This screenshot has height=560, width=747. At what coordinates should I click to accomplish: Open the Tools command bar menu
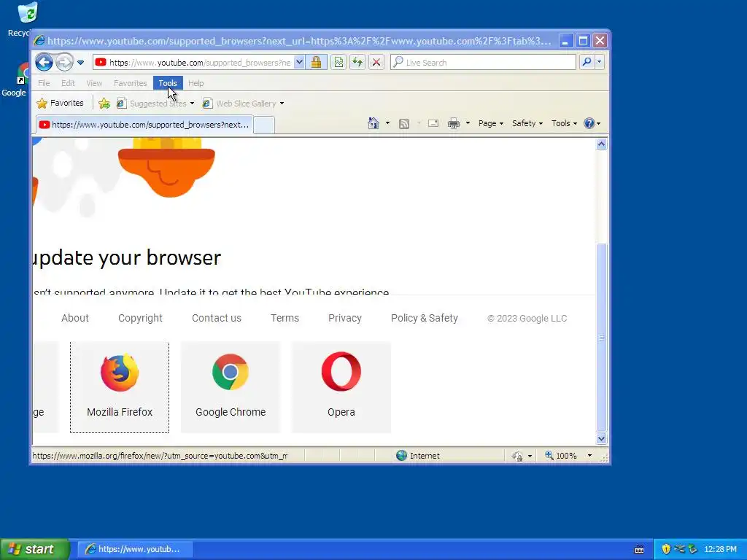click(564, 123)
